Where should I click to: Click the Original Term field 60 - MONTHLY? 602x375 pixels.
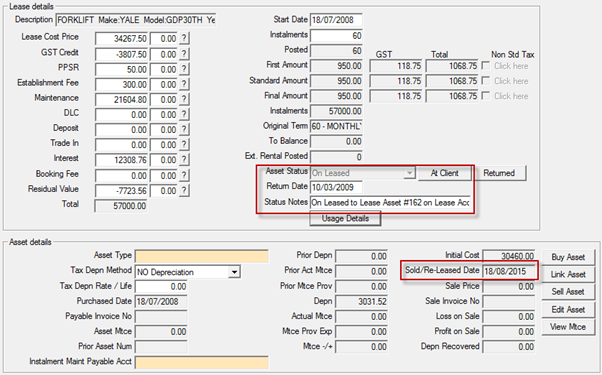pos(336,126)
